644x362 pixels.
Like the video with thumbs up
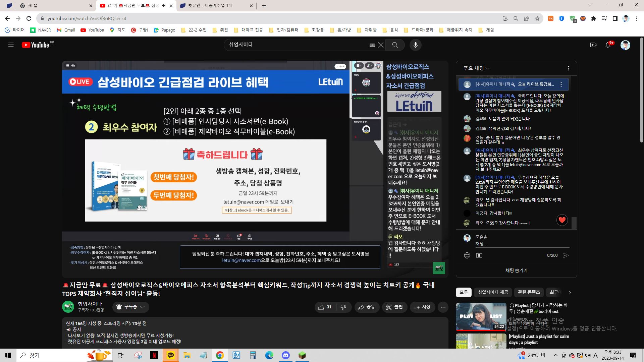click(324, 307)
